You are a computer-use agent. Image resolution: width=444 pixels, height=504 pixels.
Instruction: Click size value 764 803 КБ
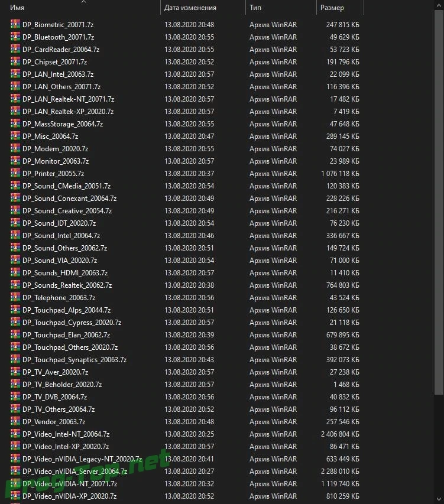[343, 285]
